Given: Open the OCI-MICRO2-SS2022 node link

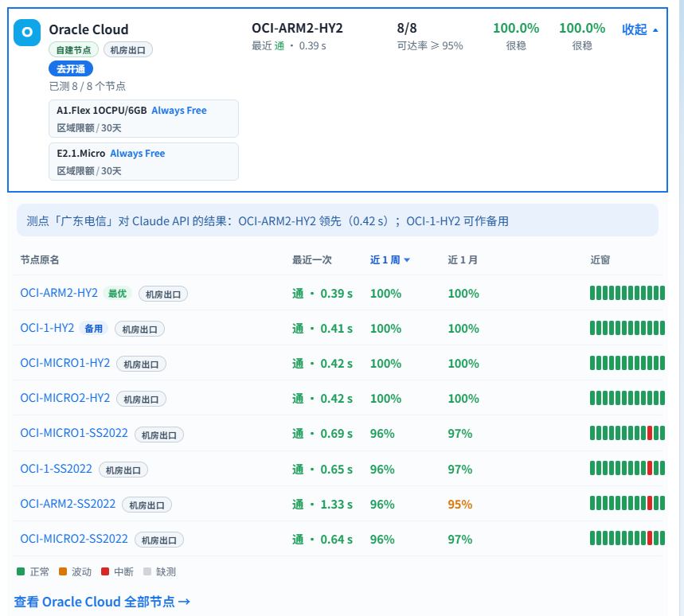Looking at the screenshot, I should coord(74,539).
